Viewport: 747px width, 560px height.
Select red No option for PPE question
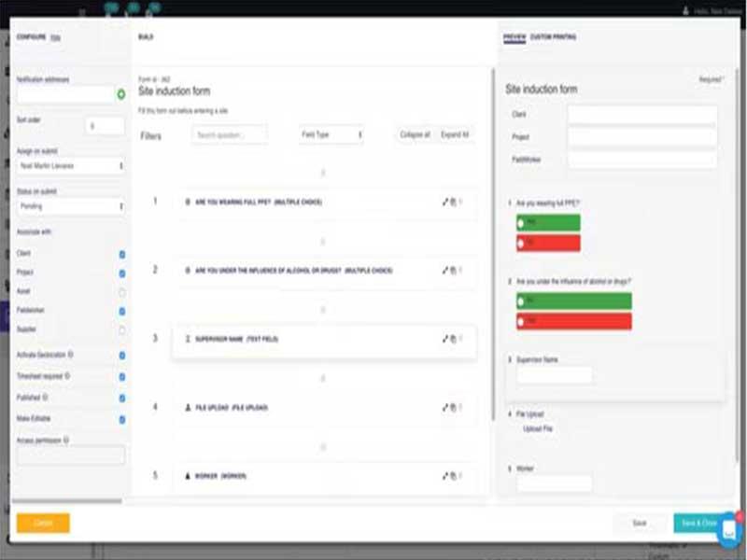coord(548,244)
